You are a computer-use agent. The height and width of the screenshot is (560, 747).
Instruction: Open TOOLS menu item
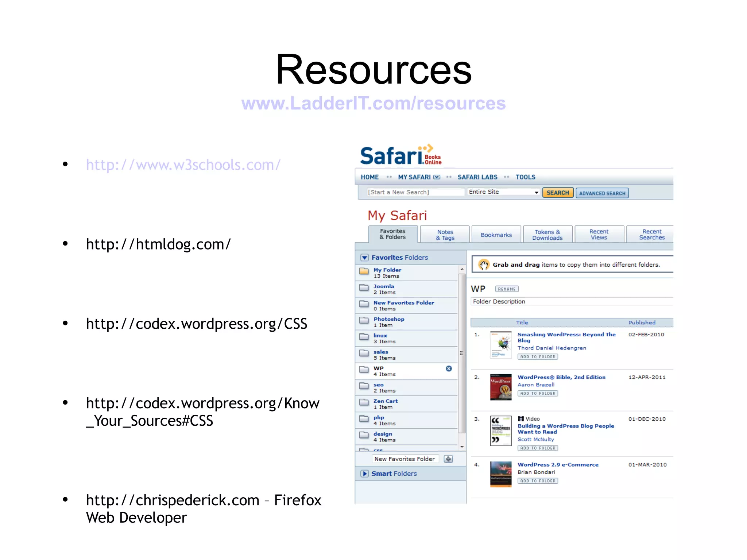(x=525, y=177)
